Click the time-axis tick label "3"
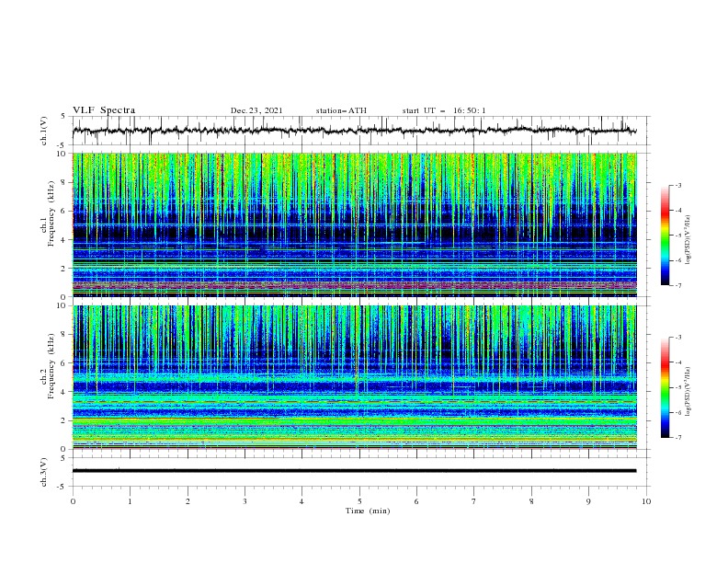The width and height of the screenshot is (728, 563). coord(245,501)
